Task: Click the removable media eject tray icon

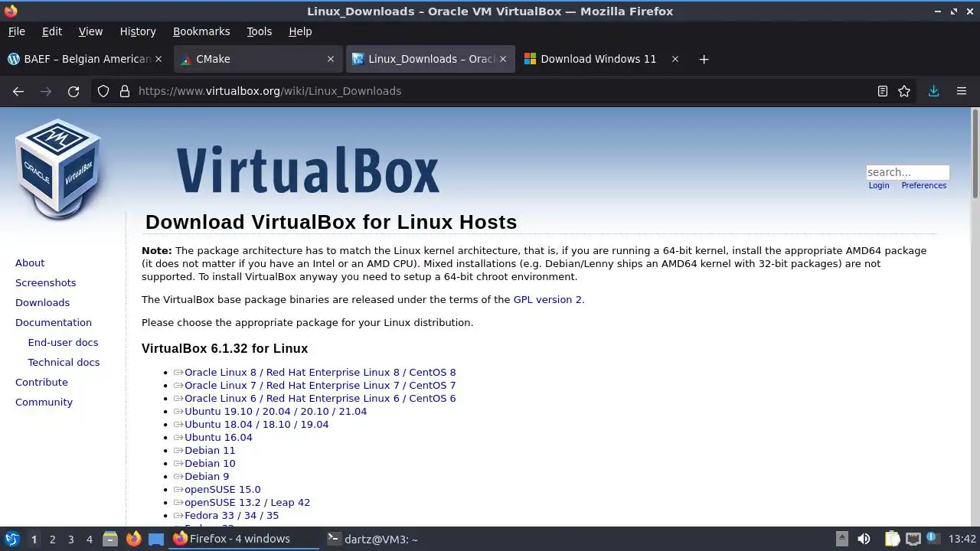Action: [841, 539]
